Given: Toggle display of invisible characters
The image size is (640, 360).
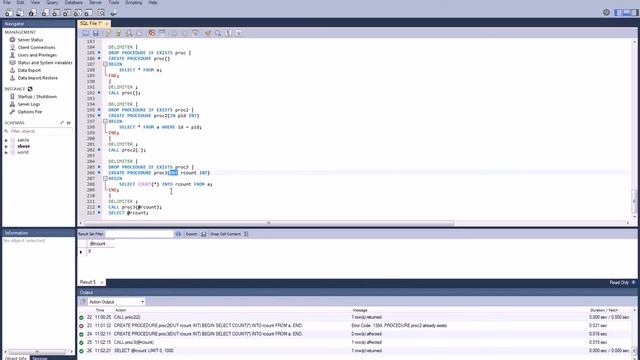Looking at the screenshot, I should click(228, 33).
